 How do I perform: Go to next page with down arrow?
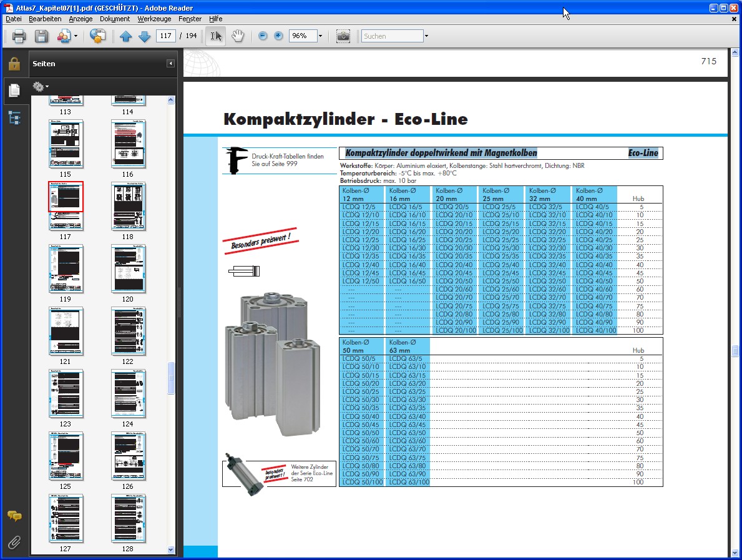click(x=144, y=36)
